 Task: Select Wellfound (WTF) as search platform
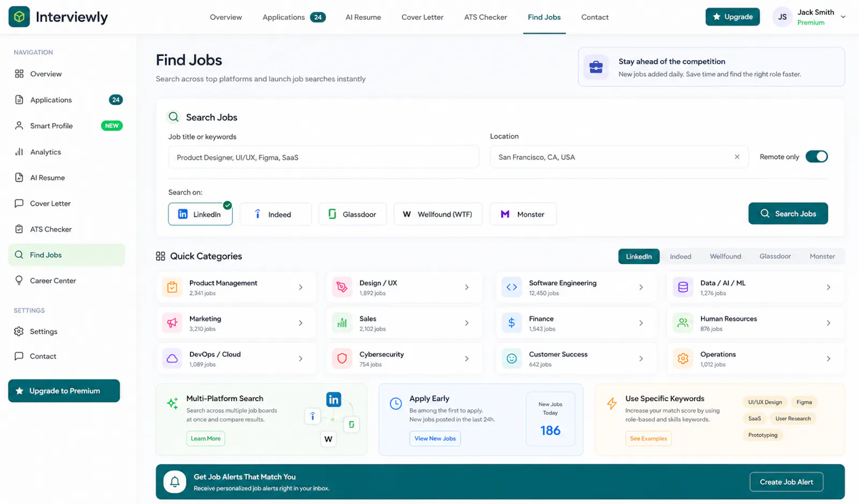438,214
